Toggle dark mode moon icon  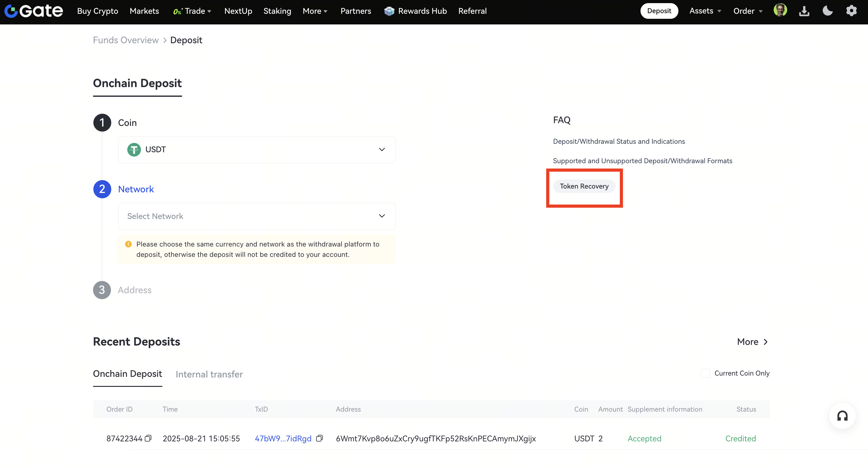[x=828, y=11]
